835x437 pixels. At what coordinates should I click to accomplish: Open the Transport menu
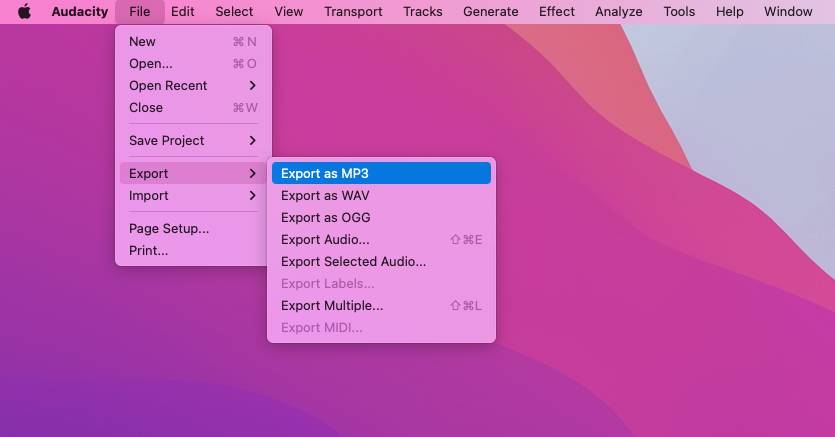tap(353, 12)
